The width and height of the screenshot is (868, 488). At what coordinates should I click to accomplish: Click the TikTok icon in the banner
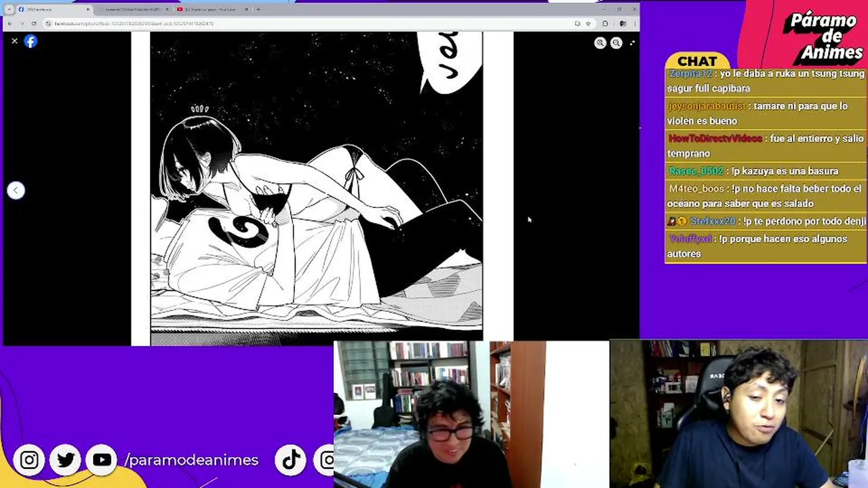coord(291,460)
